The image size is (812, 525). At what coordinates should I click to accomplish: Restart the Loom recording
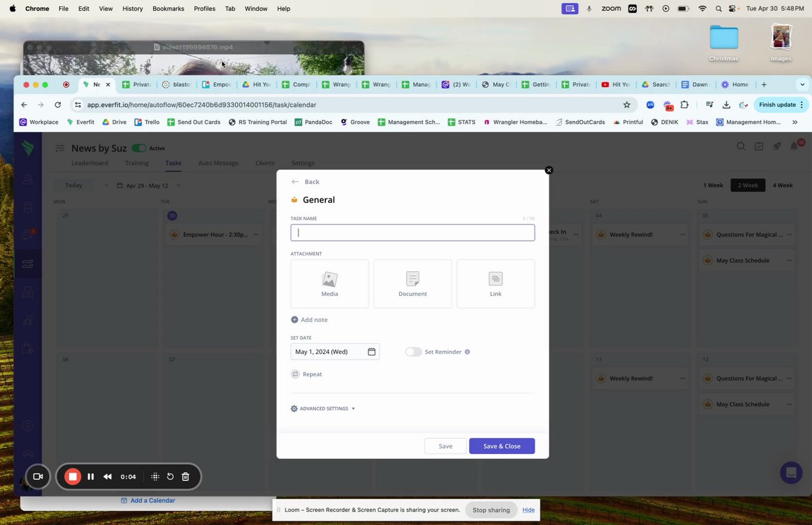pyautogui.click(x=170, y=477)
